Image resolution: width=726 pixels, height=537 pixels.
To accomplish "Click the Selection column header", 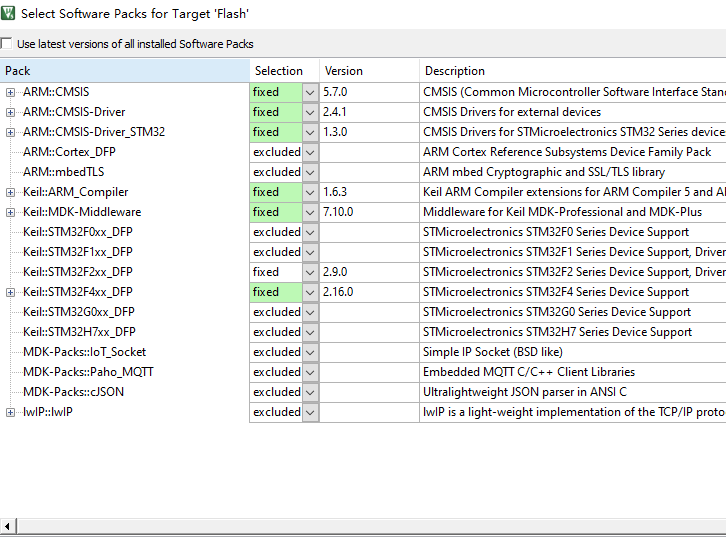I will [x=285, y=71].
